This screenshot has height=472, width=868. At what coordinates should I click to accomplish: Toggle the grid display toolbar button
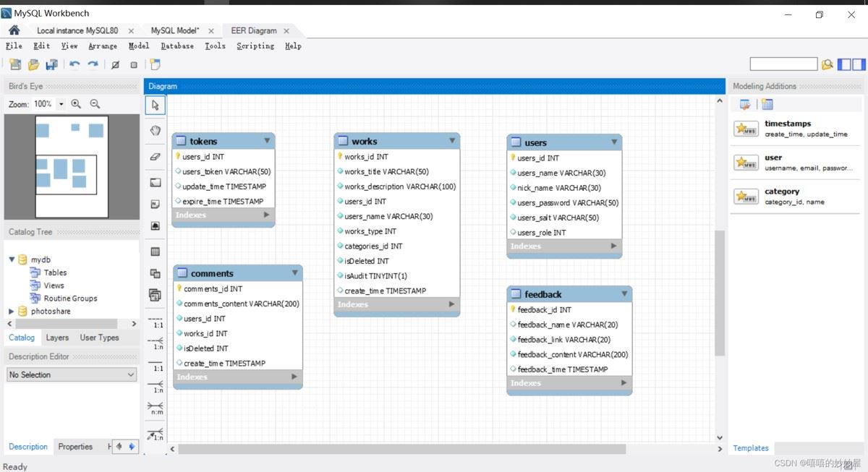tap(115, 65)
